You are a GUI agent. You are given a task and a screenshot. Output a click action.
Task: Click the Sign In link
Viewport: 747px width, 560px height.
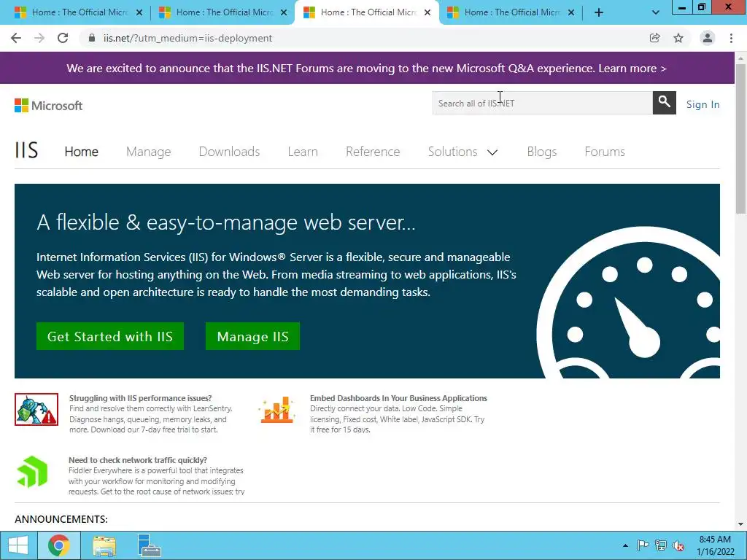(x=703, y=104)
